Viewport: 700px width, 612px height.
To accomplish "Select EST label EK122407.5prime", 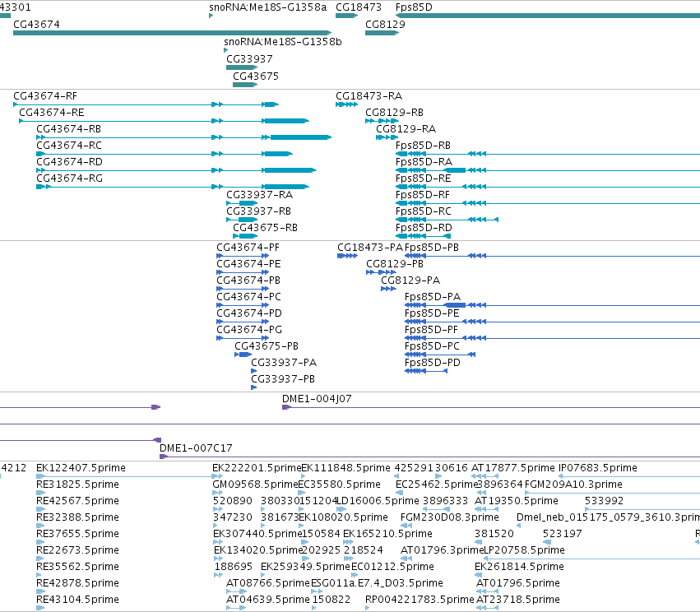I will (81, 468).
